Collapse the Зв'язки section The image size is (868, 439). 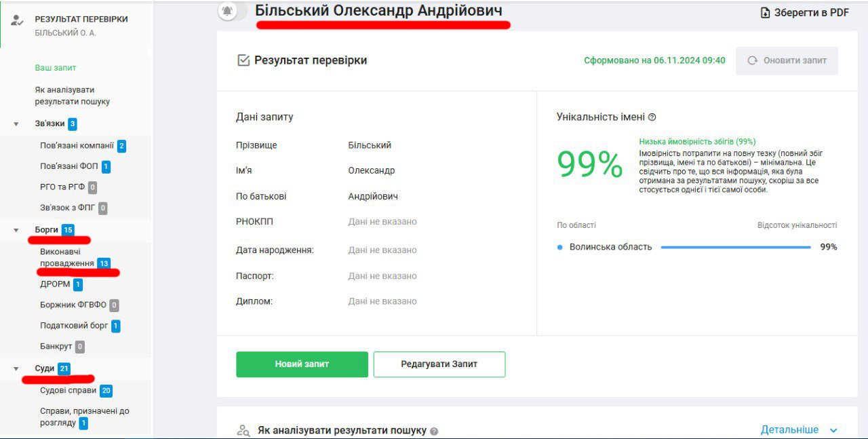(16, 124)
